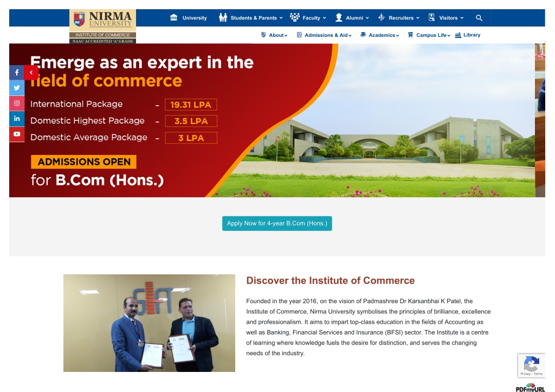
Task: Click Apply Now for 4-year B.Com (Hons.)
Action: [277, 223]
